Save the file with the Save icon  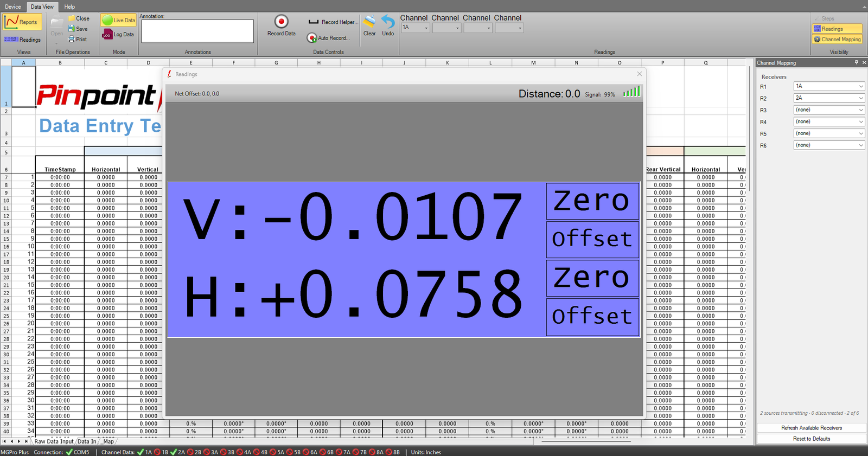coord(72,29)
